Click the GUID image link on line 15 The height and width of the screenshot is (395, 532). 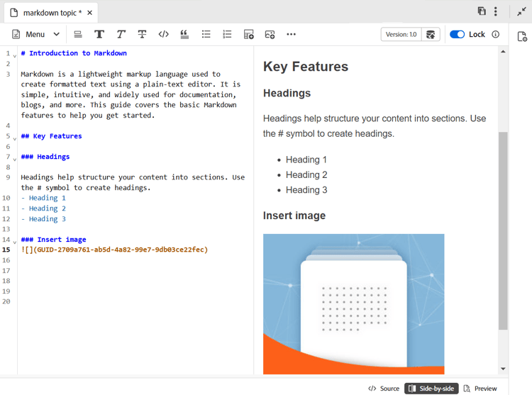pyautogui.click(x=114, y=250)
